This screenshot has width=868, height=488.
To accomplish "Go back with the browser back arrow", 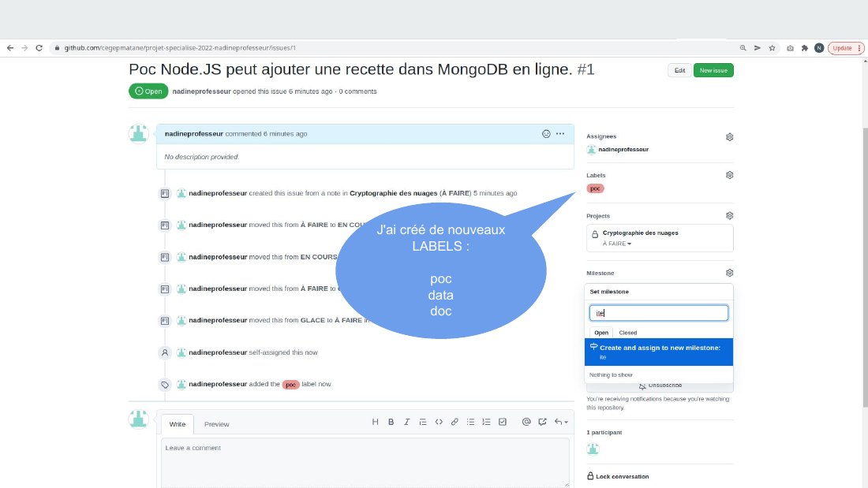I will (x=10, y=48).
